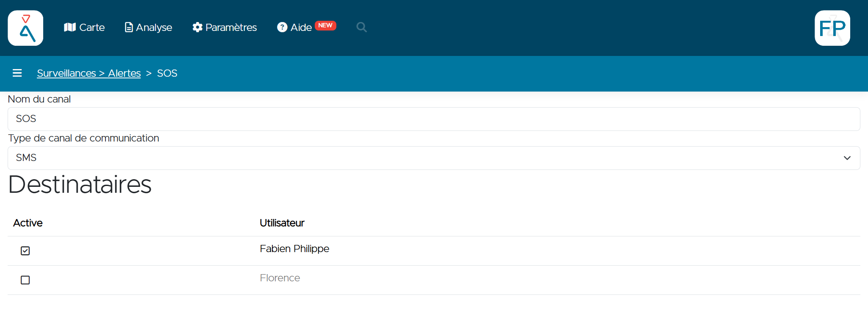This screenshot has height=322, width=868.
Task: Select the Fabien Philippe user name
Action: (x=294, y=249)
